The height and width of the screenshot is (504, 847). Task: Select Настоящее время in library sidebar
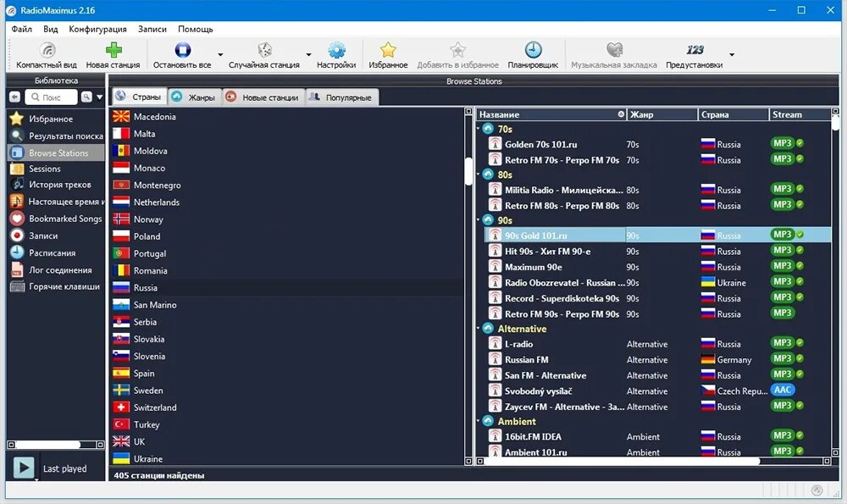coord(56,202)
